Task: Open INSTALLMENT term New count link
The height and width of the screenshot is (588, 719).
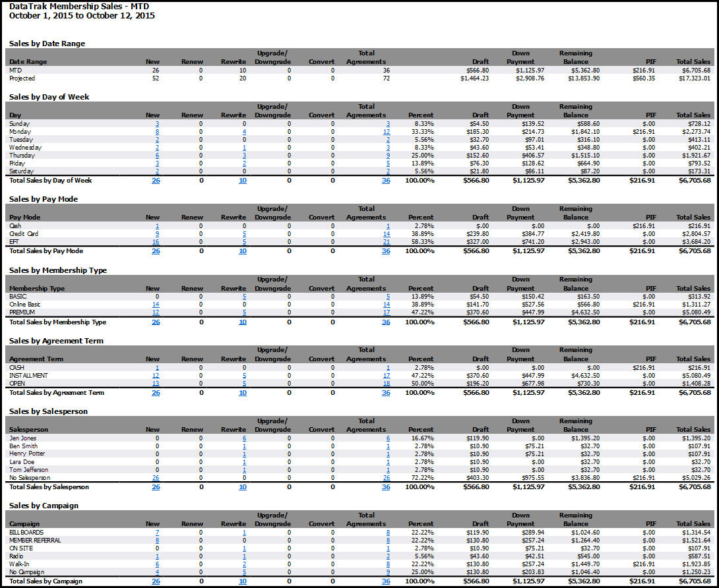Action: click(x=156, y=376)
